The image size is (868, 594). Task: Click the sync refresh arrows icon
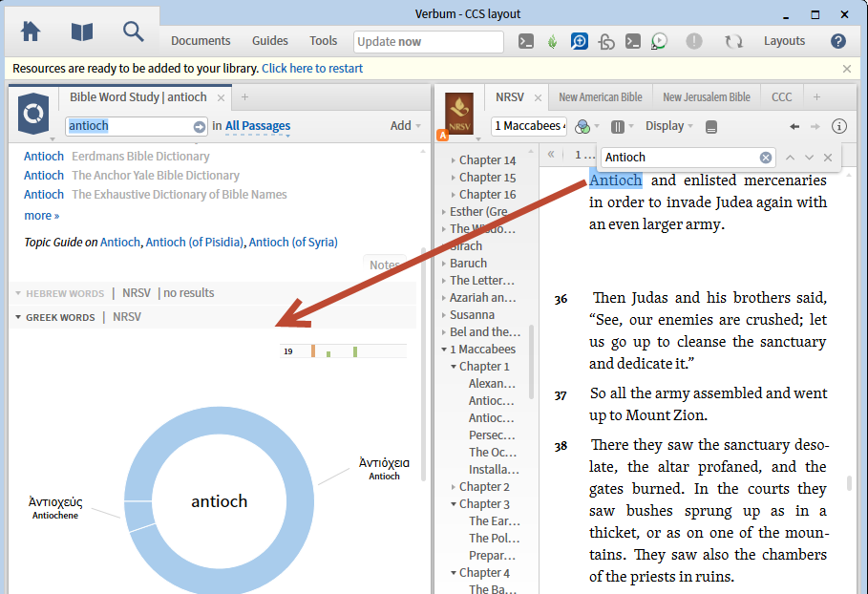(733, 41)
